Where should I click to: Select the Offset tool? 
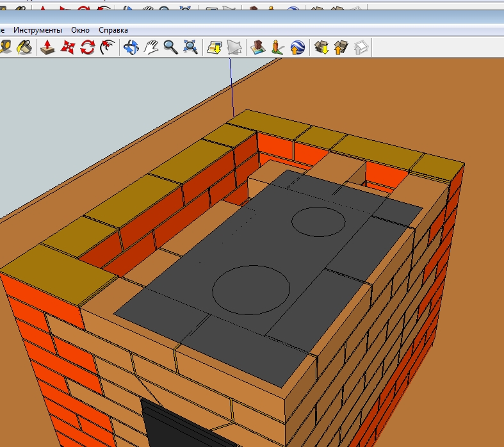108,47
